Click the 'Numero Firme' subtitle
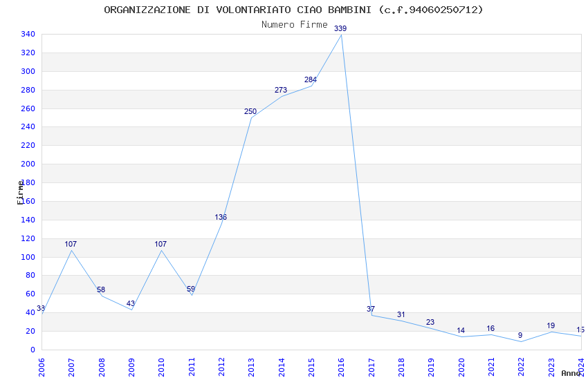 (295, 24)
